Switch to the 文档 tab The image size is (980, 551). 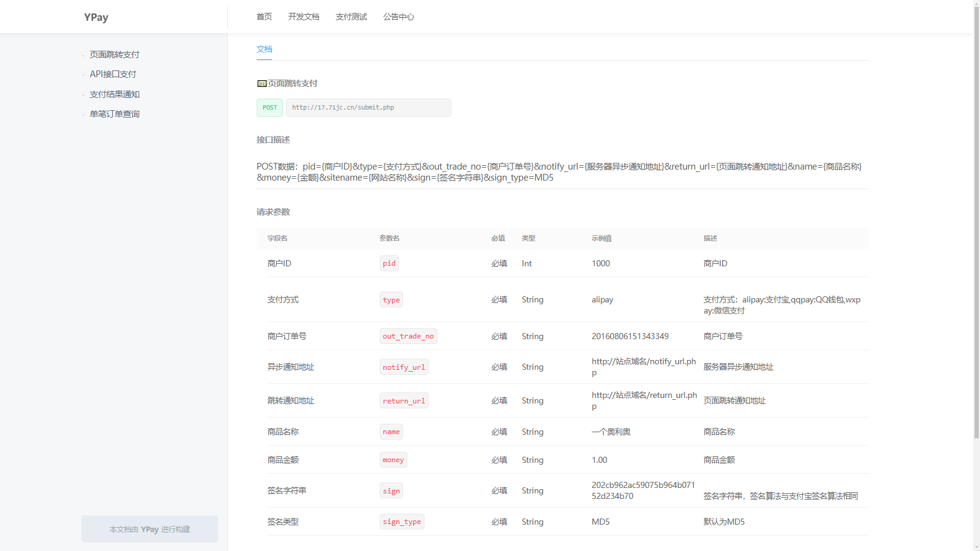coord(264,49)
